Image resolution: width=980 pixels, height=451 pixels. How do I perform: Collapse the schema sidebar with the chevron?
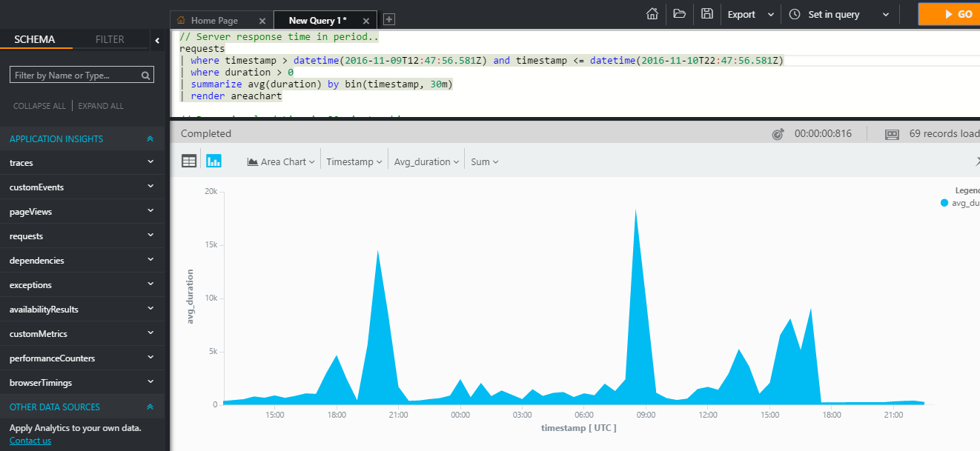157,41
